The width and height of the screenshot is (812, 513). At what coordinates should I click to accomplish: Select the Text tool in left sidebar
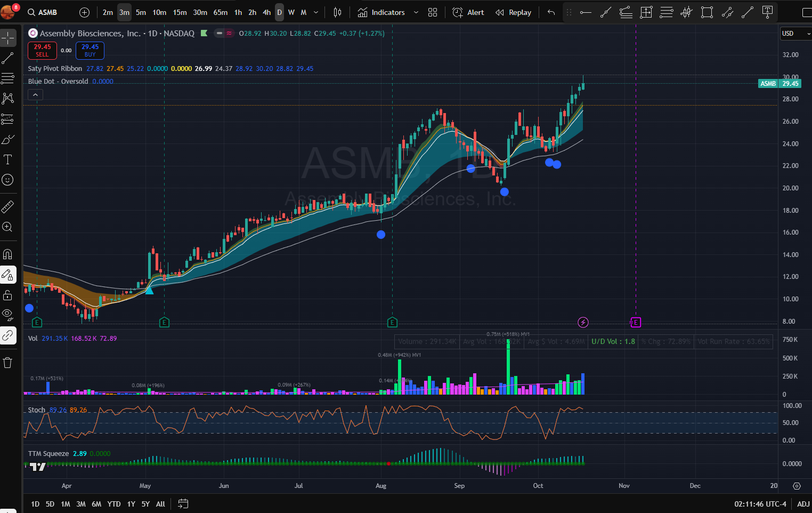coord(8,159)
